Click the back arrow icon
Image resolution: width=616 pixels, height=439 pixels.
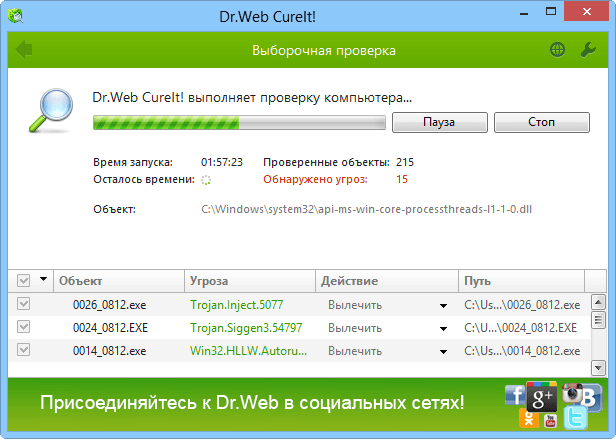pos(24,50)
